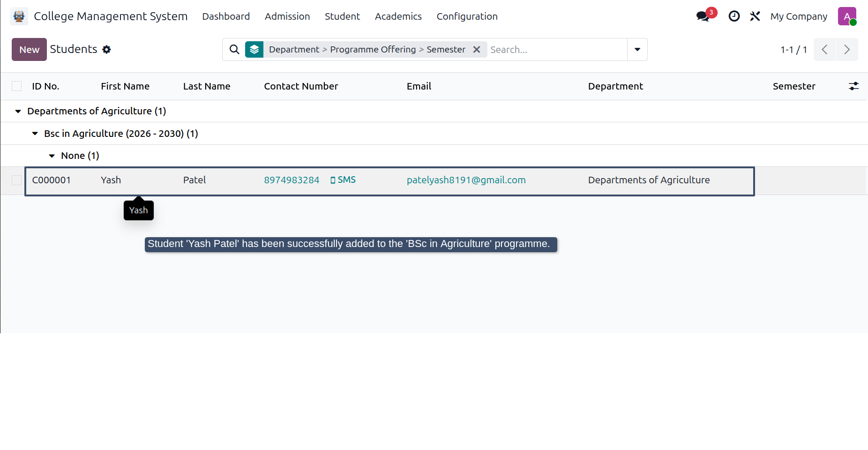The image size is (868, 450).
Task: Open the messages chat icon
Action: pos(703,16)
